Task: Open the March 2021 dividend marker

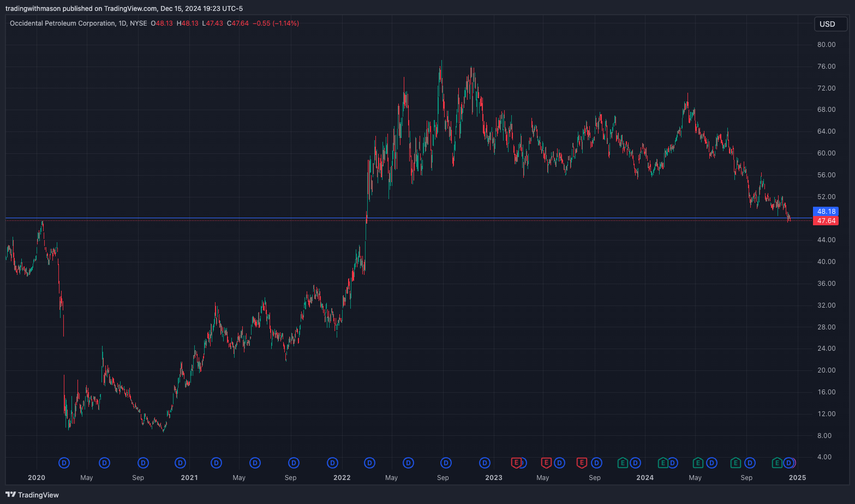Action: [x=217, y=463]
